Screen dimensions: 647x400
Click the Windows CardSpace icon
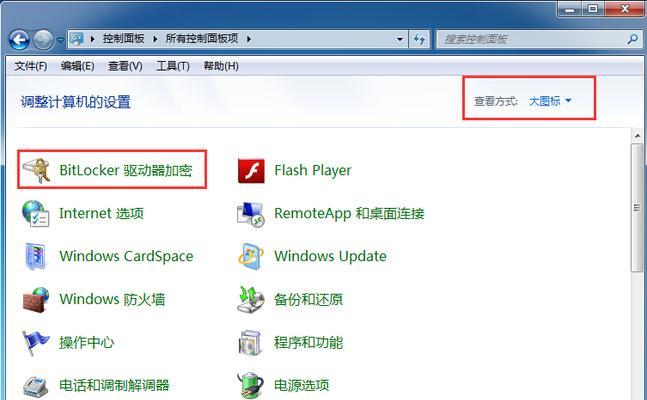click(35, 256)
